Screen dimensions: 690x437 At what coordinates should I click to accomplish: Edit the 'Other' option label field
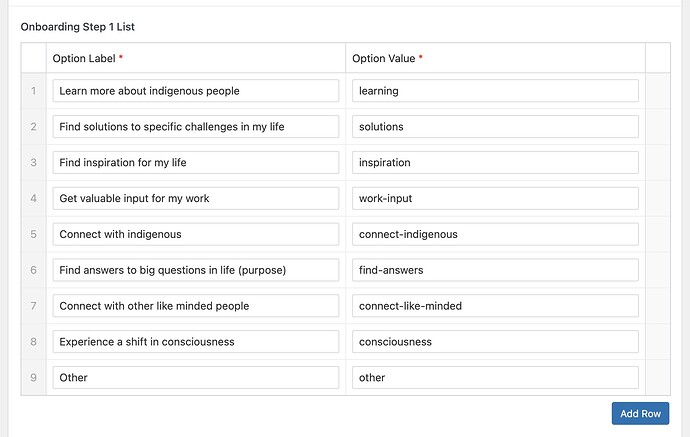tap(196, 378)
